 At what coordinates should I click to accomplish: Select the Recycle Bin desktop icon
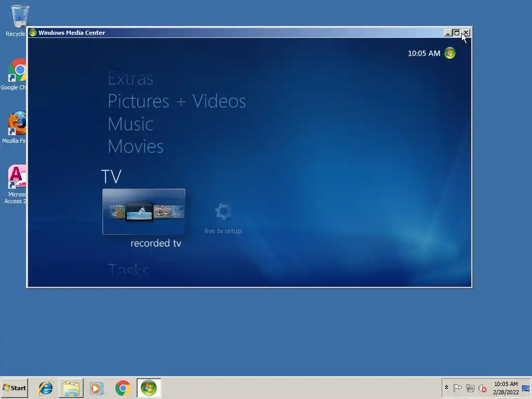15,20
